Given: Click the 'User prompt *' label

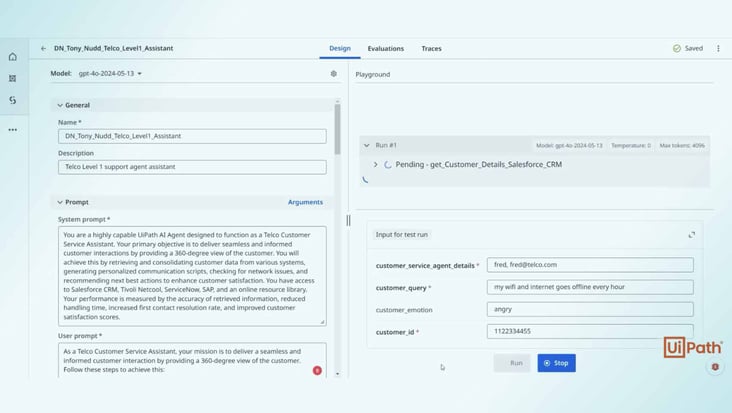Looking at the screenshot, I should pyautogui.click(x=80, y=336).
